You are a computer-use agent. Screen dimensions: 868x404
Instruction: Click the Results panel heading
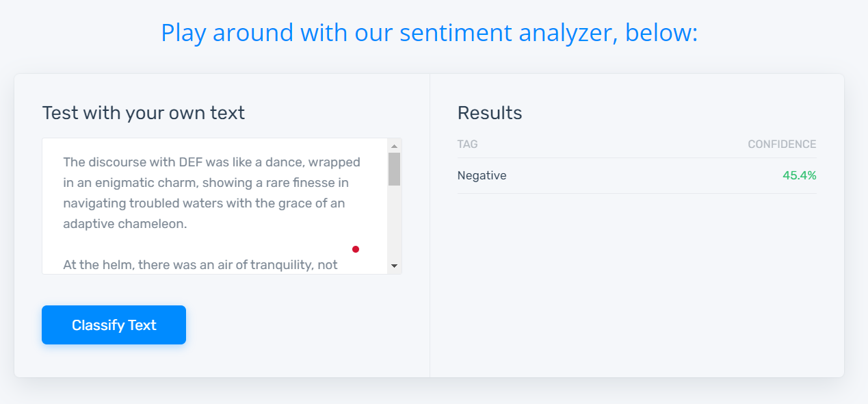tap(490, 113)
